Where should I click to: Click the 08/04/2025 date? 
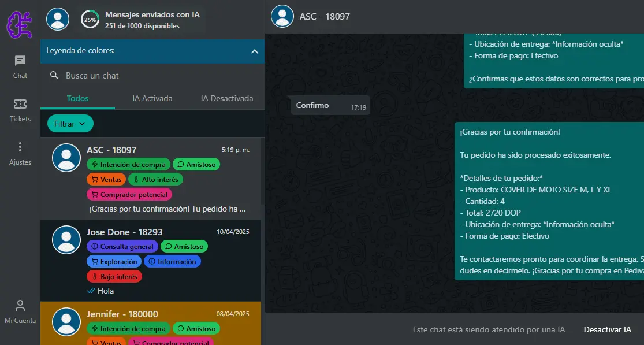233,314
